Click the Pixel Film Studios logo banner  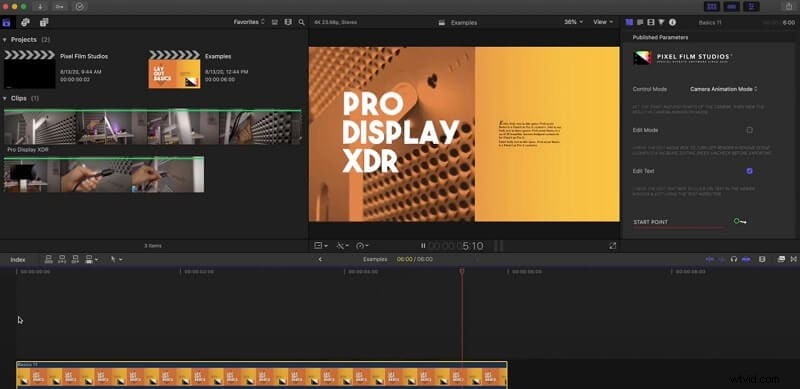coord(684,58)
